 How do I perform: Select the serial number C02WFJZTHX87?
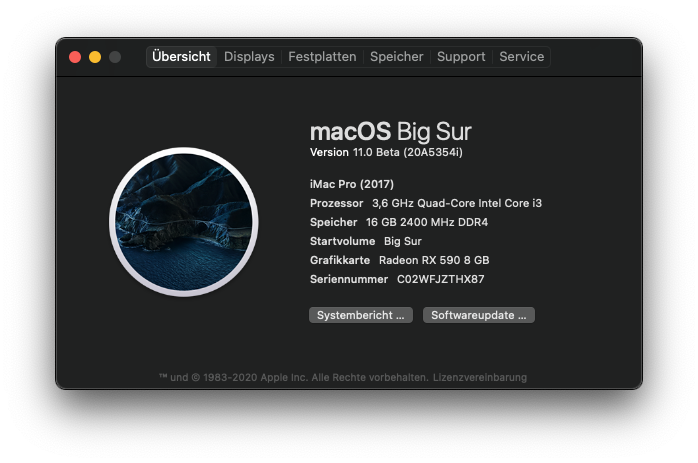click(441, 279)
